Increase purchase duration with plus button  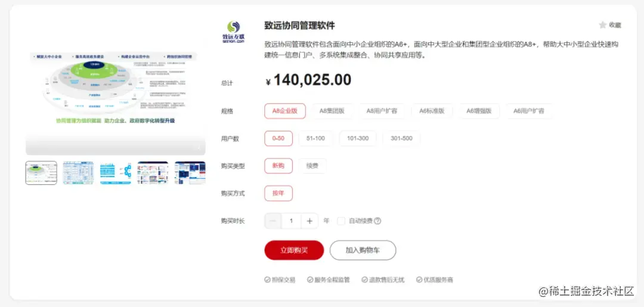pyautogui.click(x=309, y=221)
